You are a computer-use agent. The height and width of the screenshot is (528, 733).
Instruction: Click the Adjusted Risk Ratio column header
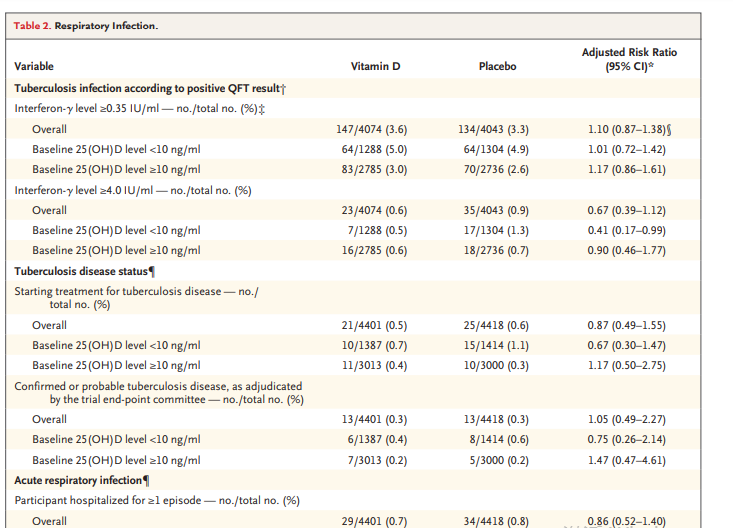point(629,59)
